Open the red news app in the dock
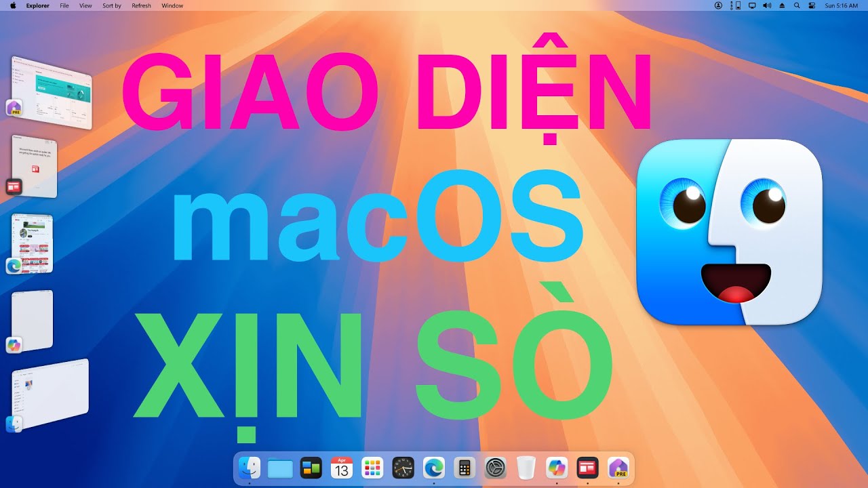The image size is (868, 488). [587, 468]
